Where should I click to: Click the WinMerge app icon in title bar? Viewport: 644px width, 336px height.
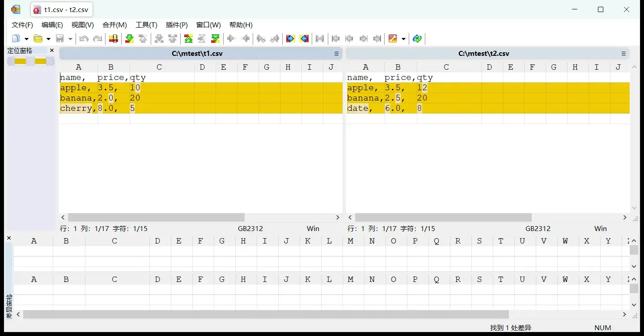pyautogui.click(x=16, y=9)
